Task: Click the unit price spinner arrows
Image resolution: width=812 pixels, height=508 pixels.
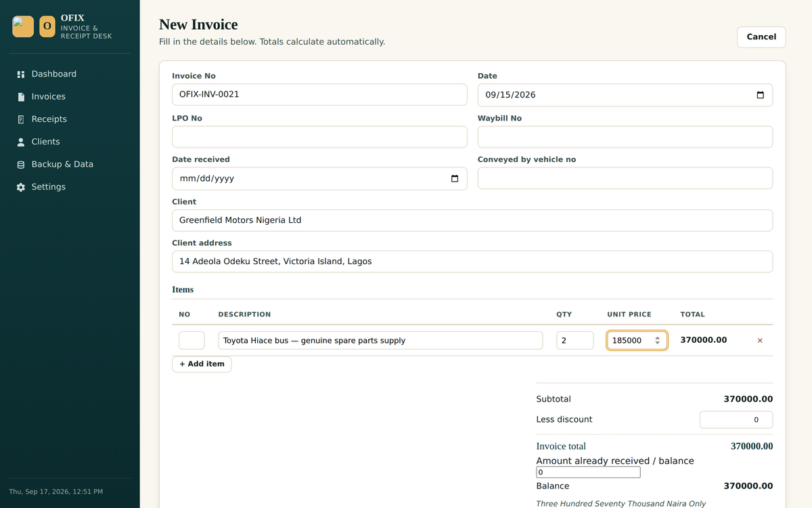Action: (657, 341)
